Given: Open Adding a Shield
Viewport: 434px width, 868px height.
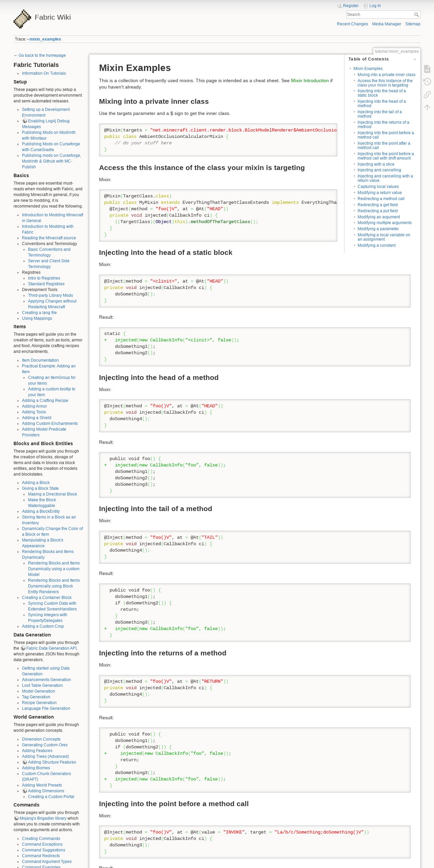Looking at the screenshot, I should [x=37, y=418].
